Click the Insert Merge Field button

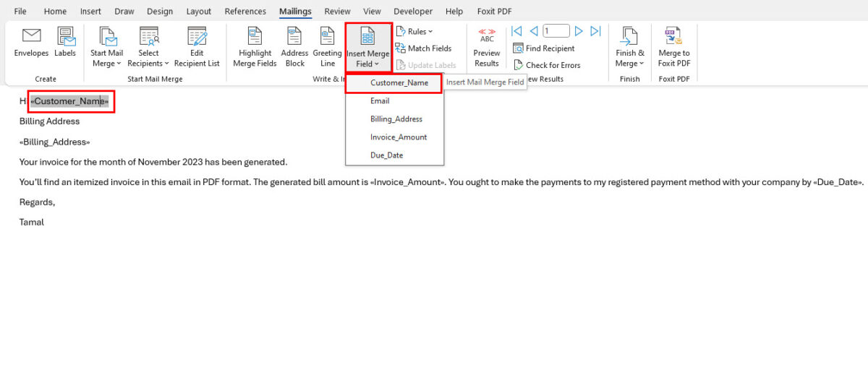(368, 48)
